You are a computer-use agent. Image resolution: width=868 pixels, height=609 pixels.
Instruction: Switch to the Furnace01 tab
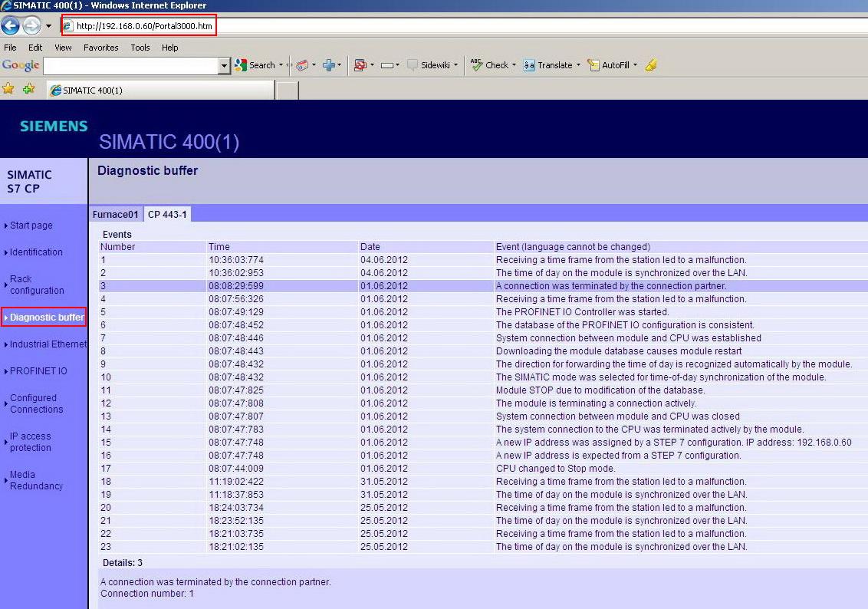116,215
